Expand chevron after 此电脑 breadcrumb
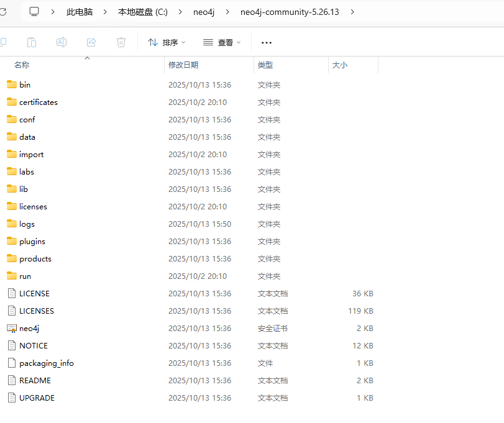 click(105, 12)
